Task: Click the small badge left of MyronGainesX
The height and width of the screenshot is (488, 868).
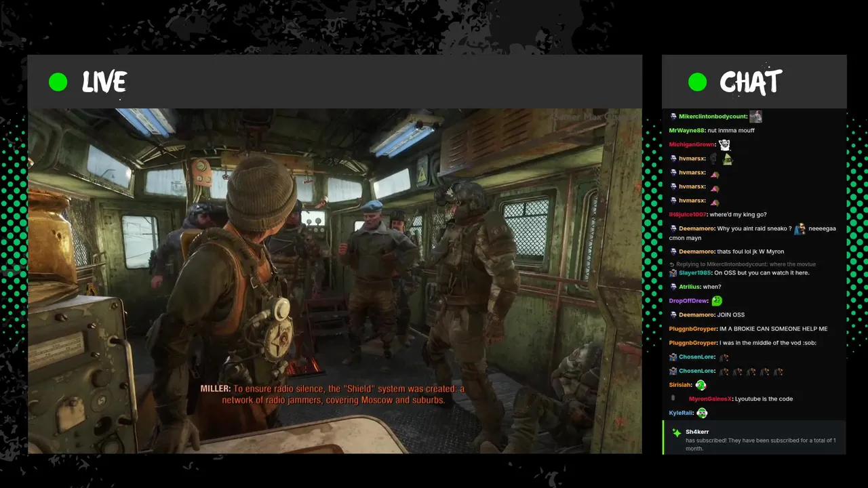Action: (x=673, y=399)
